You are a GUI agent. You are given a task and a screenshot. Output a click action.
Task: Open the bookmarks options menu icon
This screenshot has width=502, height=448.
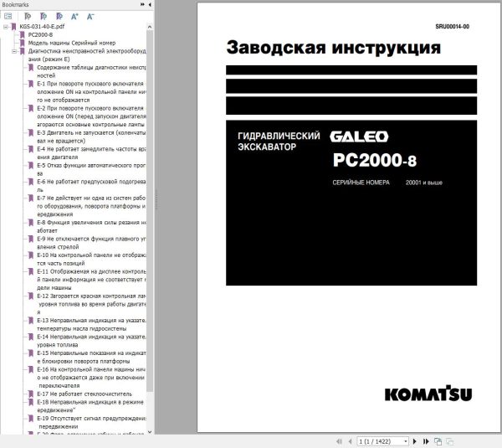[x=8, y=16]
